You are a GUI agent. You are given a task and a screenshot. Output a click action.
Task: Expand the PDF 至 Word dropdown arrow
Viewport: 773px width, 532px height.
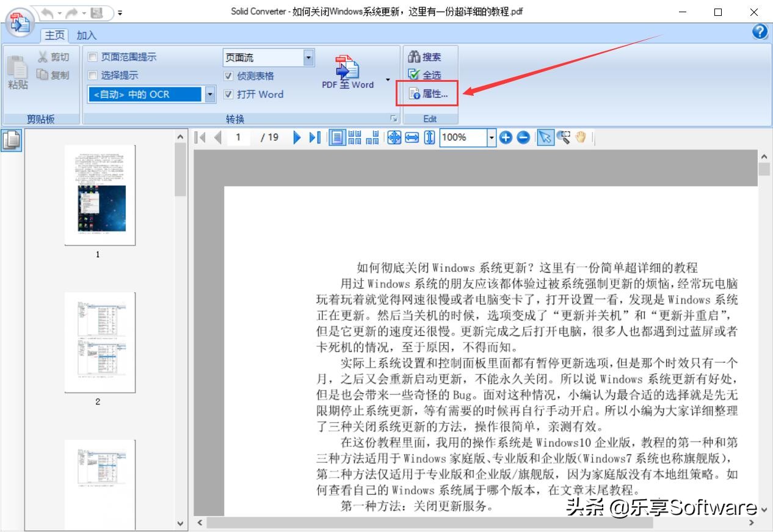387,79
